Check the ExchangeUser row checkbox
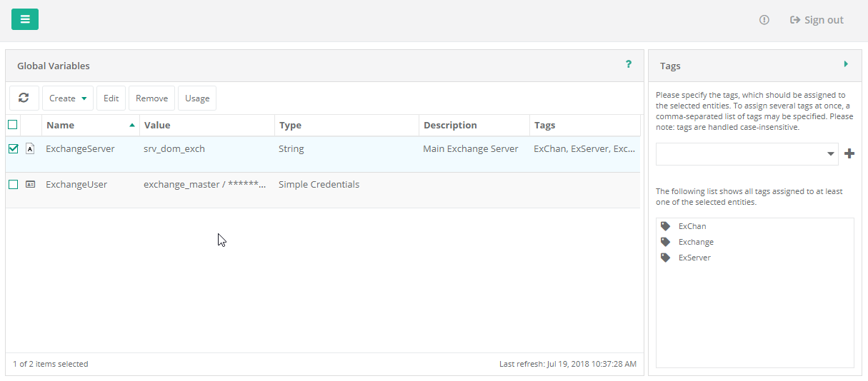The height and width of the screenshot is (381, 868). [13, 185]
